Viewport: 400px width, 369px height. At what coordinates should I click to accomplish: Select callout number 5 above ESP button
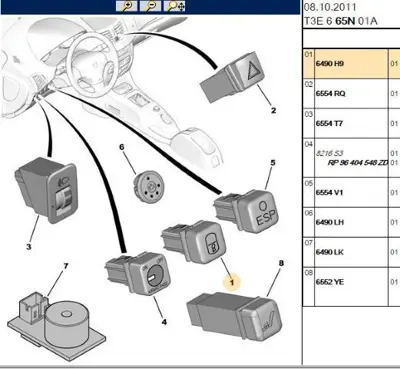coord(273,163)
